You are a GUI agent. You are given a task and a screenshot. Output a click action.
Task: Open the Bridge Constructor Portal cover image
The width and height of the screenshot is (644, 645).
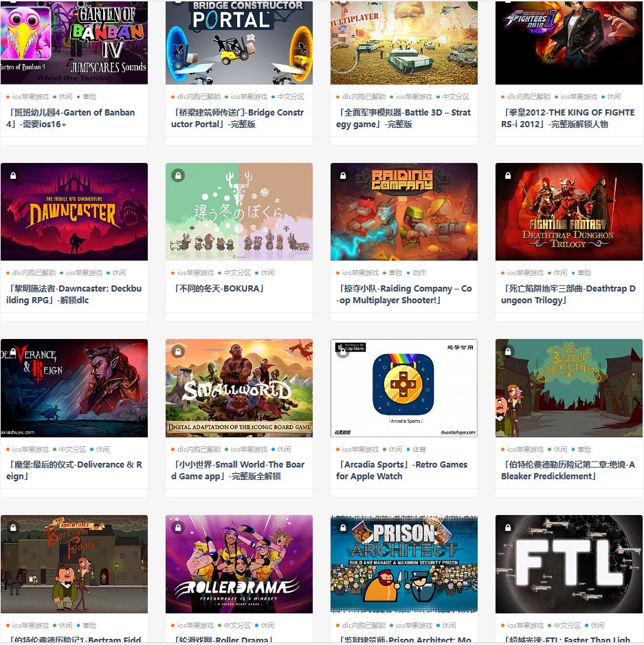click(239, 43)
